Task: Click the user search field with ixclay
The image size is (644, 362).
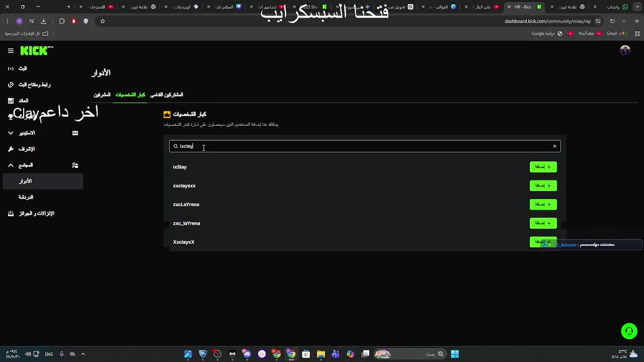Action: tap(365, 146)
